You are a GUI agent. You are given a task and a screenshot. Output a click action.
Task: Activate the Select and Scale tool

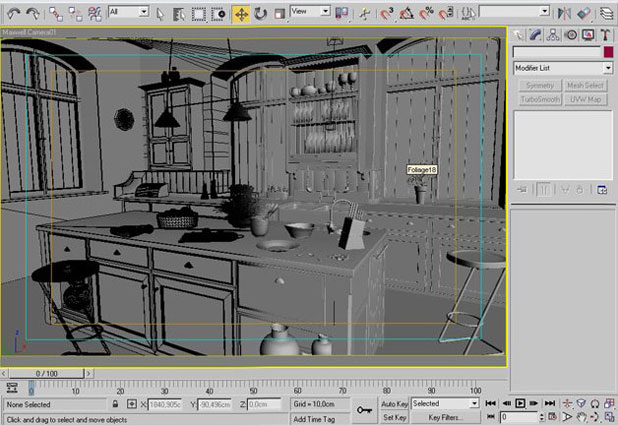coord(279,15)
